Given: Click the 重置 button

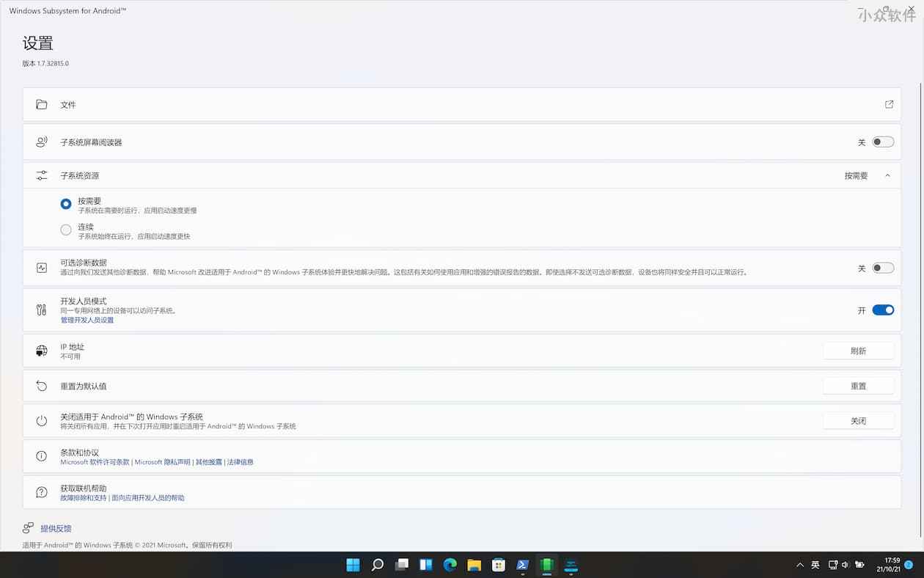Looking at the screenshot, I should 858,386.
